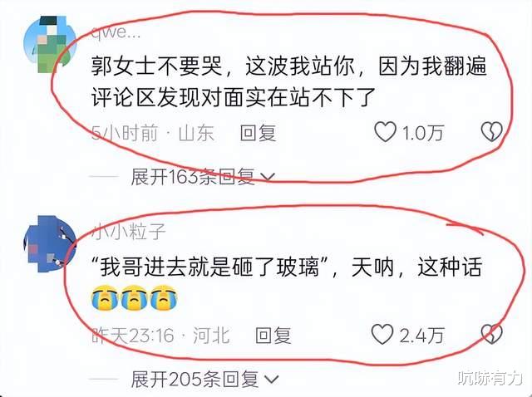
Task: Reply to the 山东 comment via 回复
Action: point(258,133)
